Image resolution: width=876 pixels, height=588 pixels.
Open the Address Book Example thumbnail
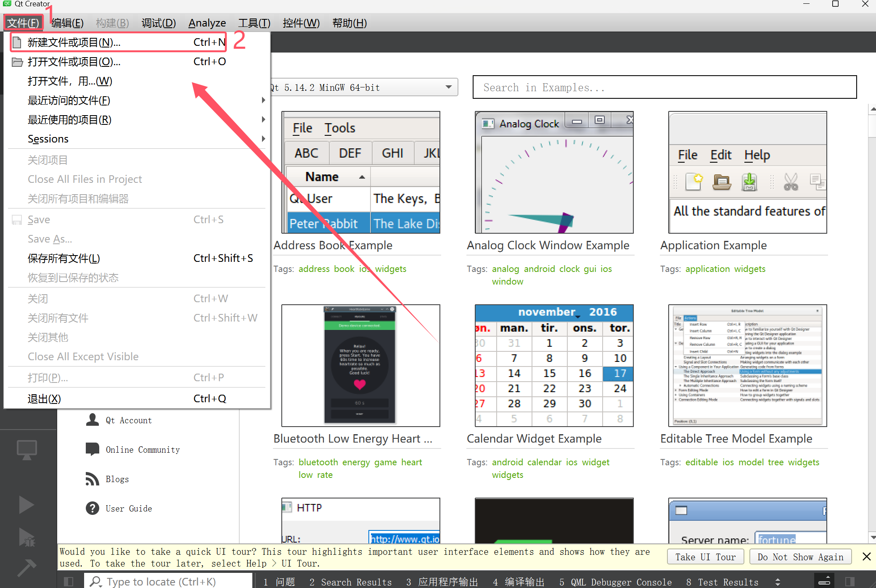tap(361, 172)
